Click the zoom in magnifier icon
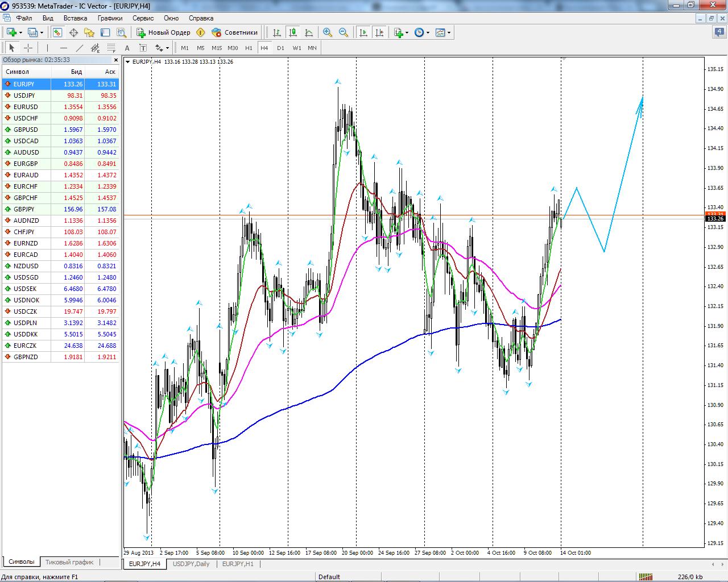Viewport: 728px width, 582px height. point(327,32)
